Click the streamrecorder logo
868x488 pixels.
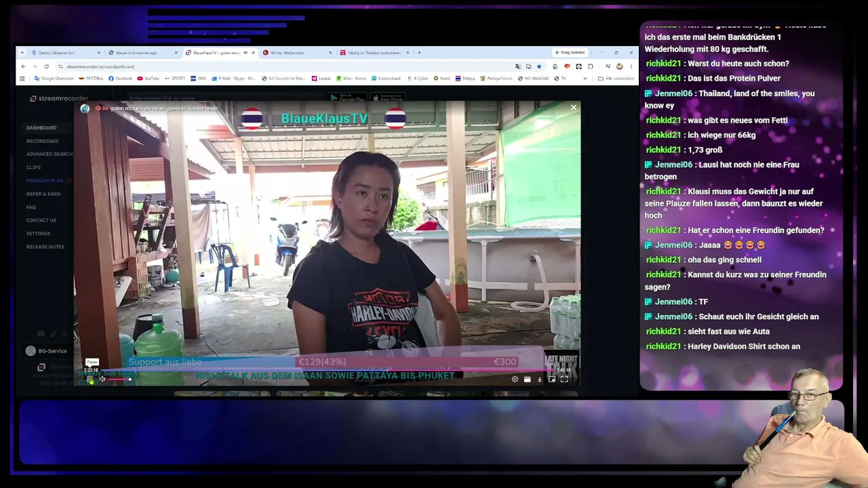pos(59,98)
